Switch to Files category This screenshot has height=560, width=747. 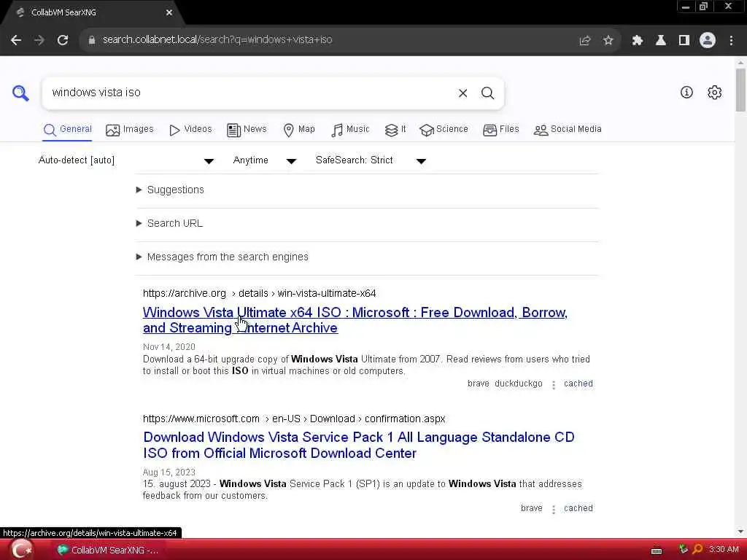pyautogui.click(x=500, y=130)
